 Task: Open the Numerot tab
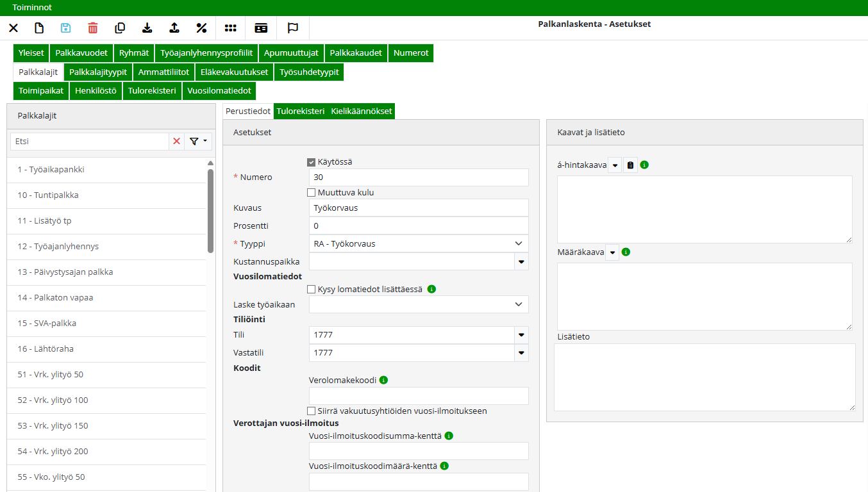[411, 53]
